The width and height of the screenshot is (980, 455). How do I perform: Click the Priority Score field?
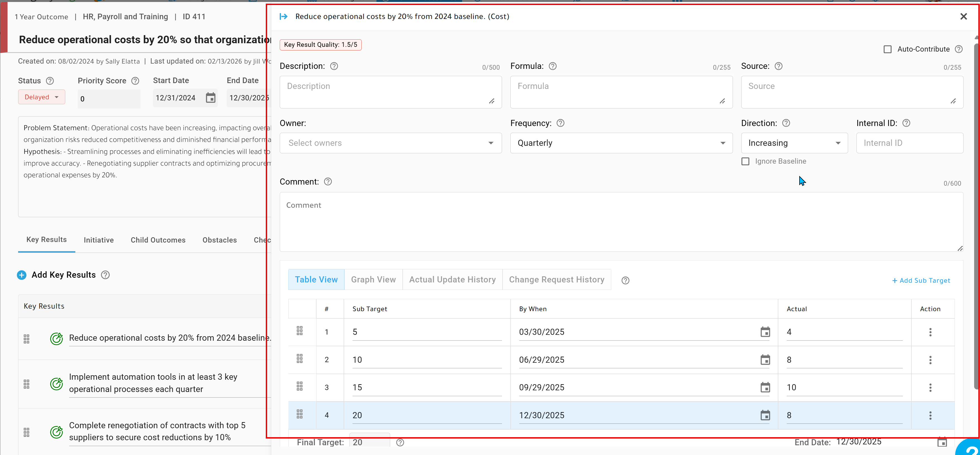pyautogui.click(x=109, y=99)
